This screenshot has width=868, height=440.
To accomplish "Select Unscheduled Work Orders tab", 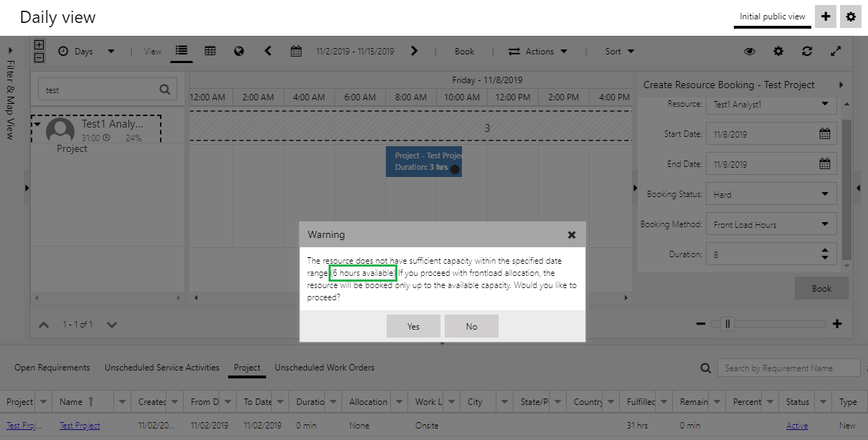I will 324,368.
